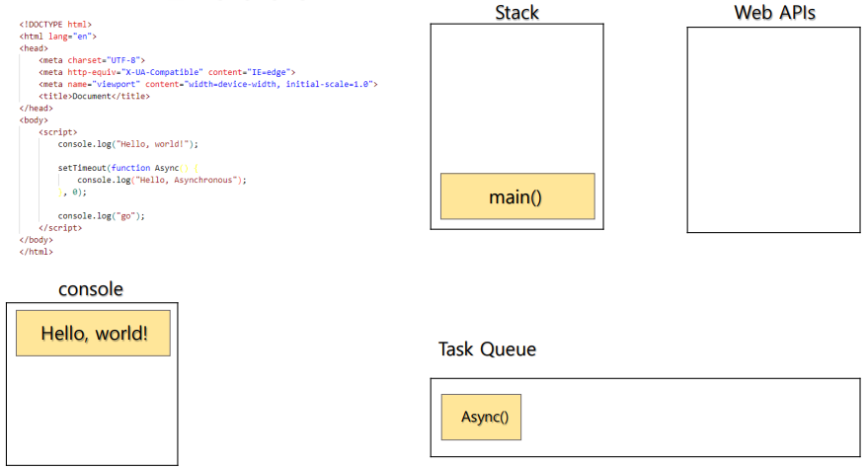The width and height of the screenshot is (868, 469).
Task: Click the meta charset UTF-8 line
Action: click(x=92, y=60)
